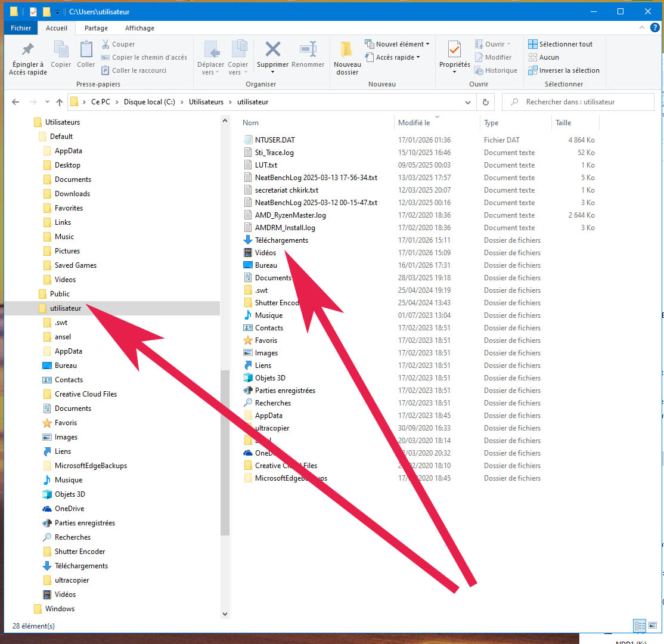Screen dimensions: 664x644
Task: Go back with the left arrow
Action: point(15,102)
